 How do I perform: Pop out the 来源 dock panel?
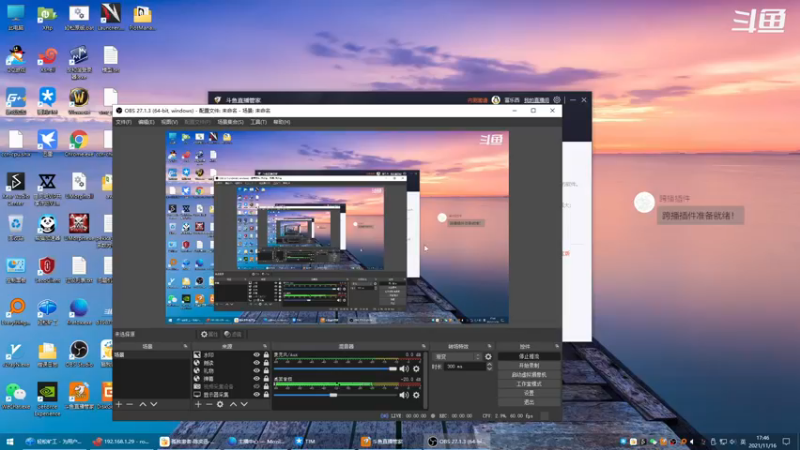(265, 346)
